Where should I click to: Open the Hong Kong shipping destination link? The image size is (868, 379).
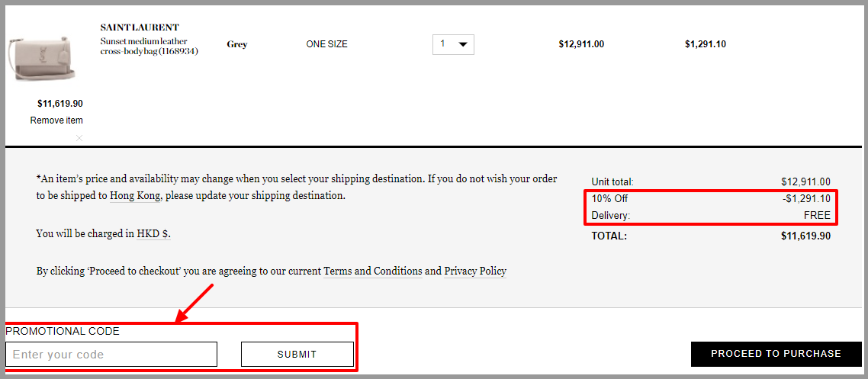[135, 196]
